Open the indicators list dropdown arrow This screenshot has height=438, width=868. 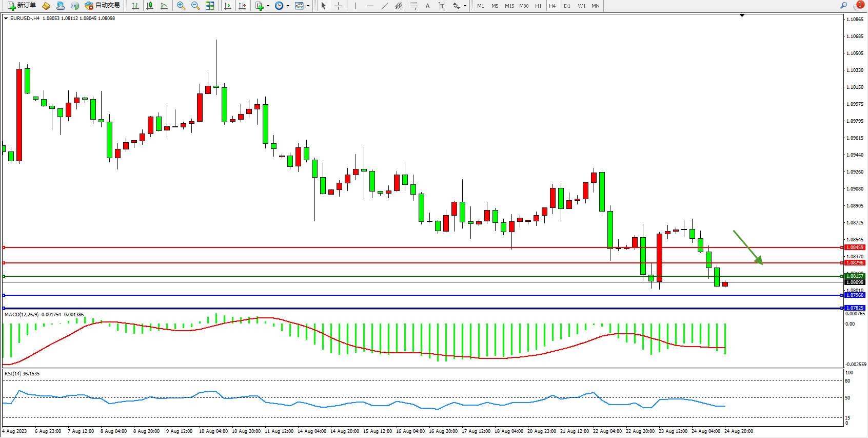pyautogui.click(x=268, y=6)
